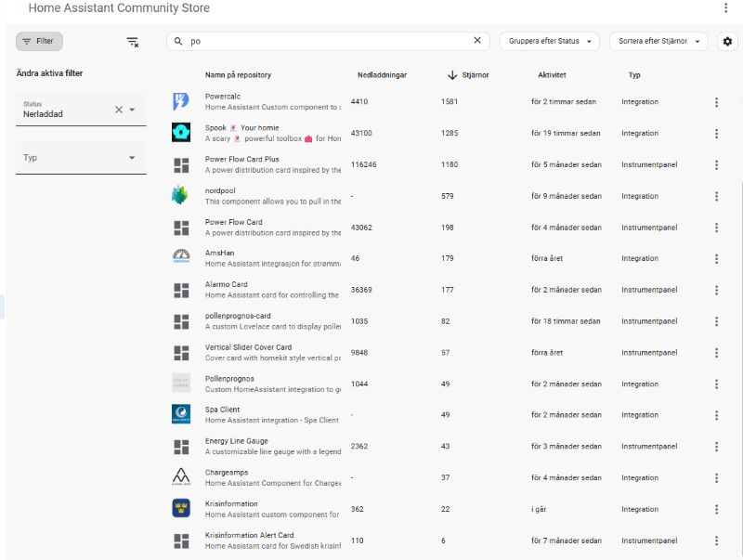
Task: Click Krisinformation Alert Card dashboard icon
Action: click(x=181, y=541)
